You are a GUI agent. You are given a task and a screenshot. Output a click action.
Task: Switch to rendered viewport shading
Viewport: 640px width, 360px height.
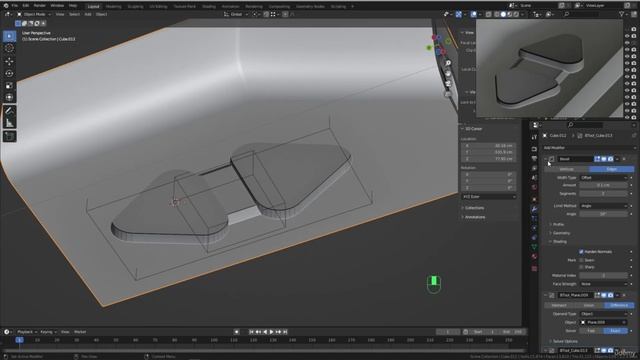point(516,14)
